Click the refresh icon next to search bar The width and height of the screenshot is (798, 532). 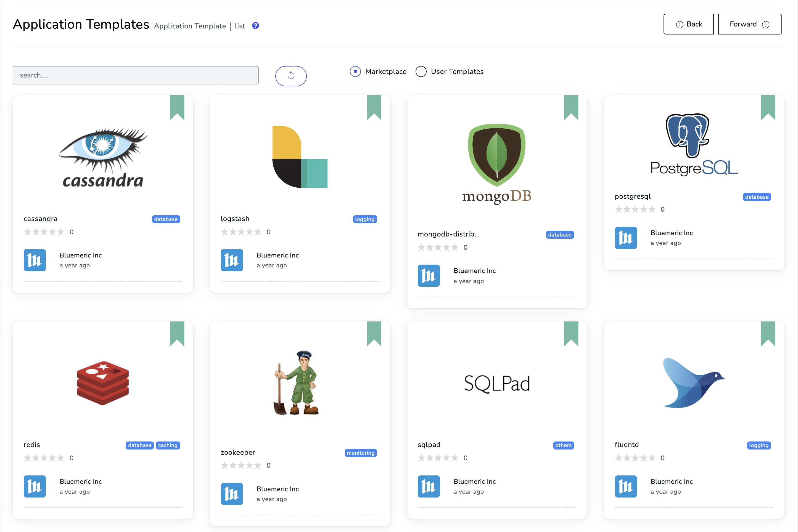291,76
